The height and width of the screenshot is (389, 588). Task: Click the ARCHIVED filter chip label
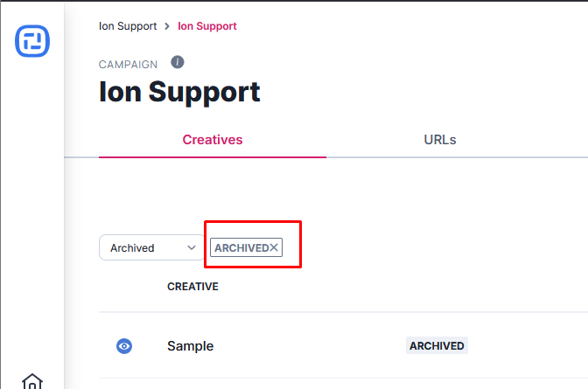[x=241, y=248]
